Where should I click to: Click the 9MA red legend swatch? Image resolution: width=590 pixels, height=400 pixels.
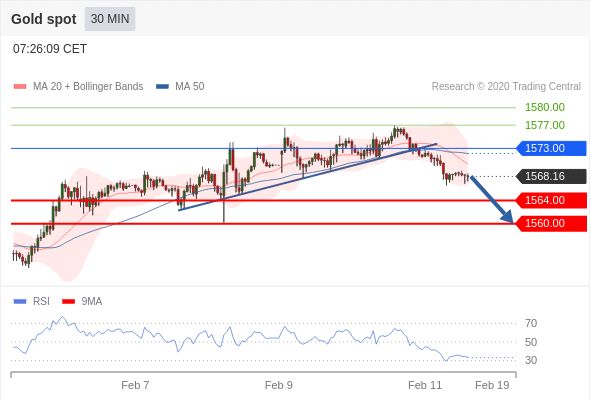tap(68, 301)
